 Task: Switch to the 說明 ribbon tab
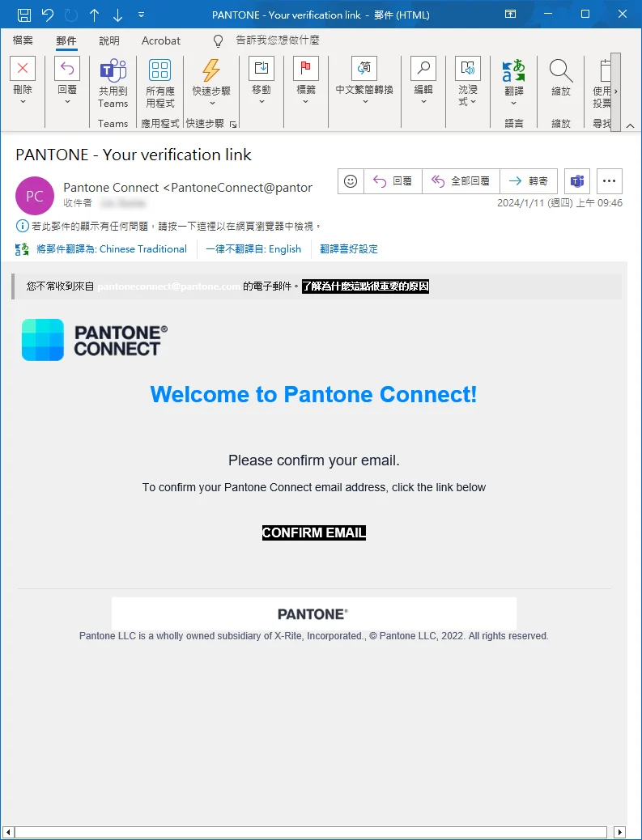tap(109, 40)
